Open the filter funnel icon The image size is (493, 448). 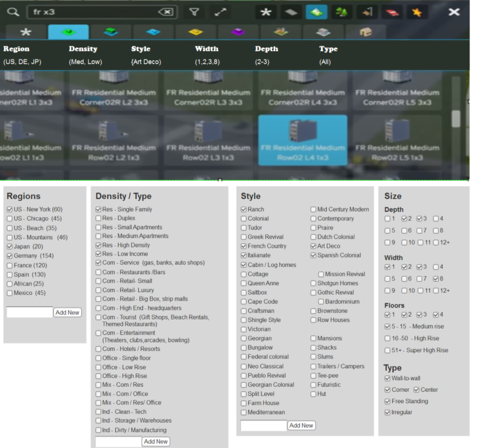click(194, 12)
